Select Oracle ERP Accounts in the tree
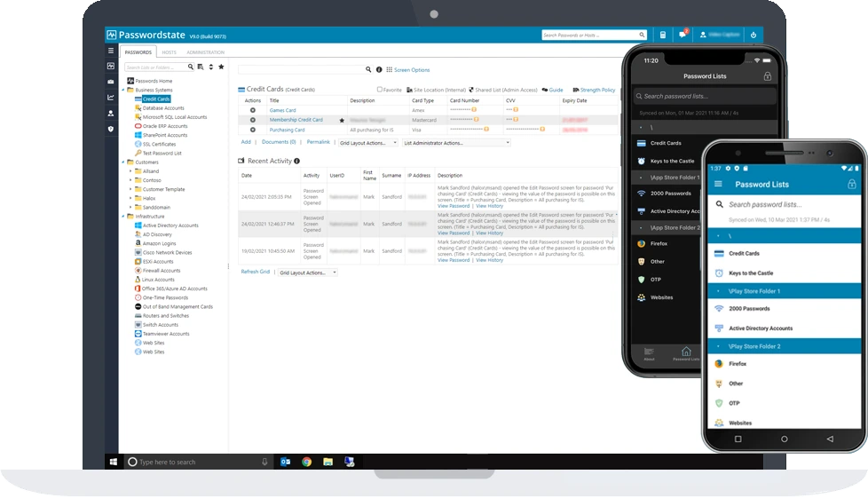The width and height of the screenshot is (868, 498). pos(165,126)
